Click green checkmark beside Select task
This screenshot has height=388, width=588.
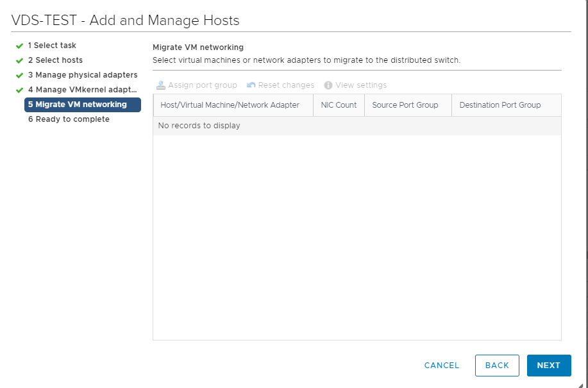tap(19, 46)
